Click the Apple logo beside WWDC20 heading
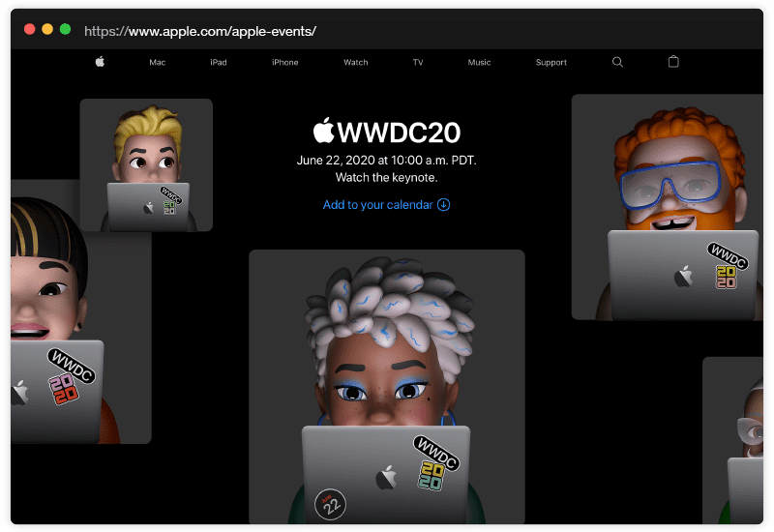This screenshot has width=774, height=532. [323, 132]
